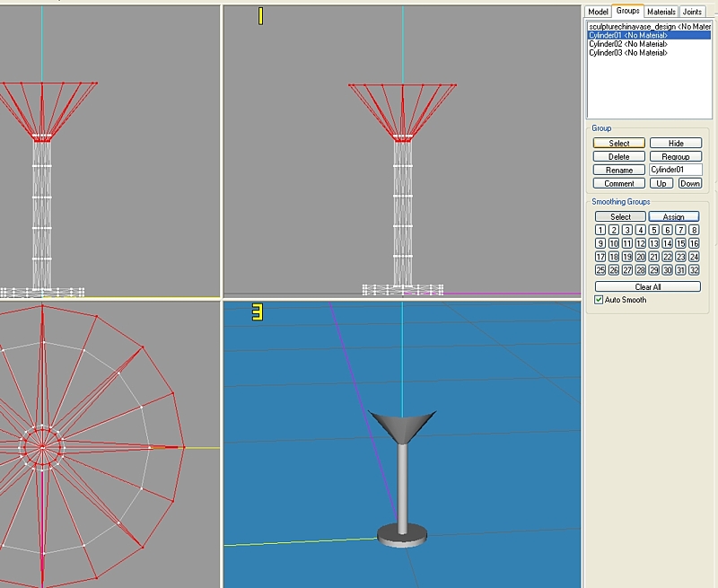This screenshot has width=718, height=588.
Task: Click the Hide button for the group
Action: pos(676,143)
